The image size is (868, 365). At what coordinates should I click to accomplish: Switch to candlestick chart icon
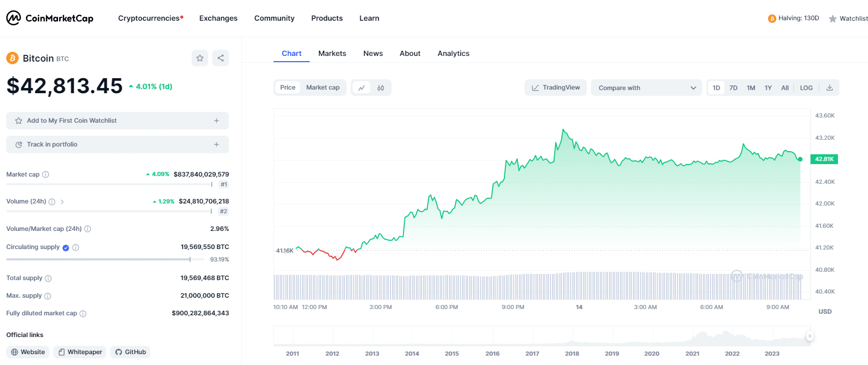tap(381, 88)
